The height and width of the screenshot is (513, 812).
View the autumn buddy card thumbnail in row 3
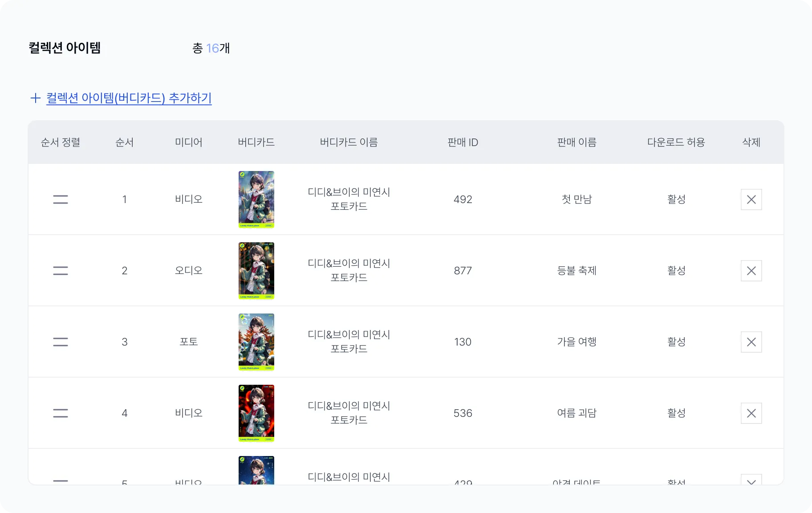pos(256,342)
